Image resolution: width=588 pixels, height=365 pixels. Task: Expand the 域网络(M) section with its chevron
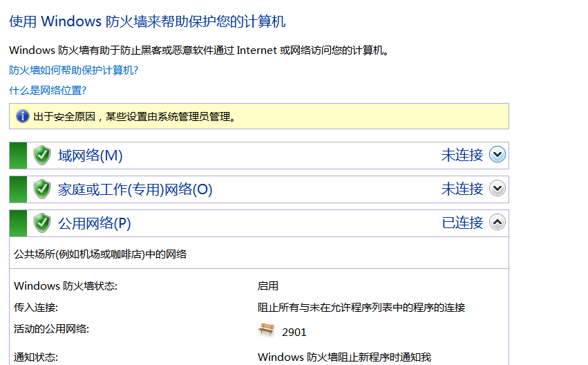[x=497, y=155]
